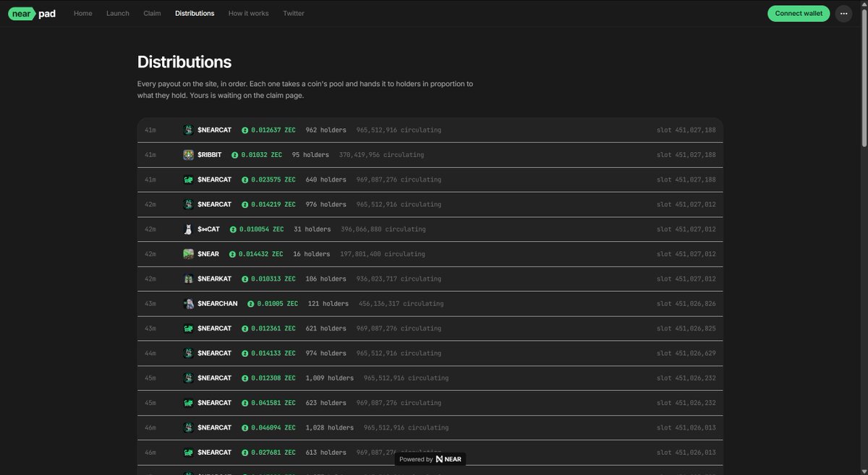
Task: Open the Launch page
Action: (x=118, y=13)
